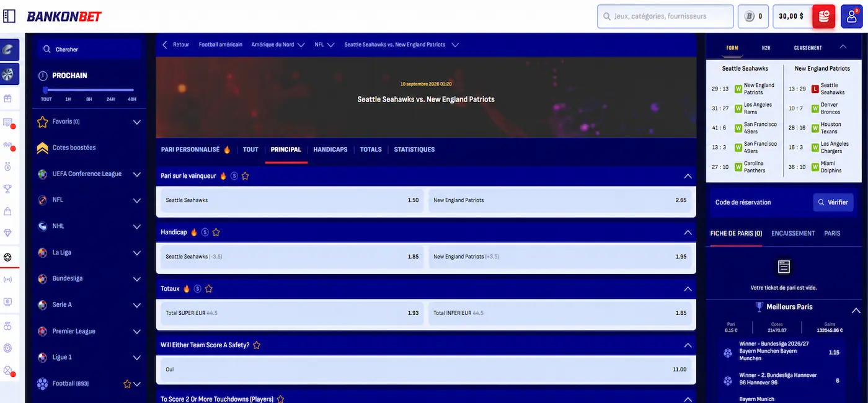Expand La Liga in the sidebar
Screen dimensions: 868x403
click(137, 253)
